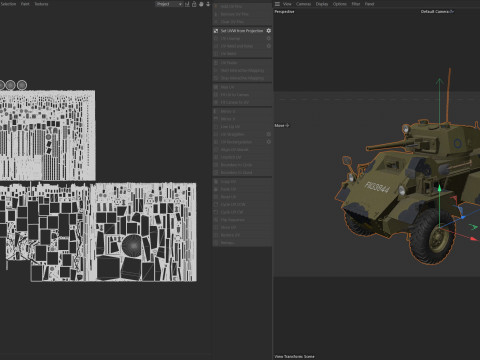Open the UV Rectangularize options gear
This screenshot has width=480, height=360.
[269, 142]
